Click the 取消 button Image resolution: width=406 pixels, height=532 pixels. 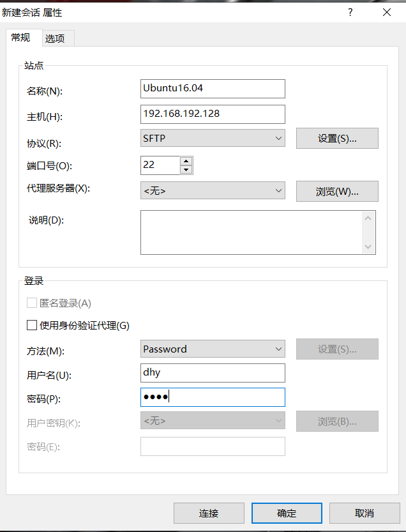click(364, 513)
